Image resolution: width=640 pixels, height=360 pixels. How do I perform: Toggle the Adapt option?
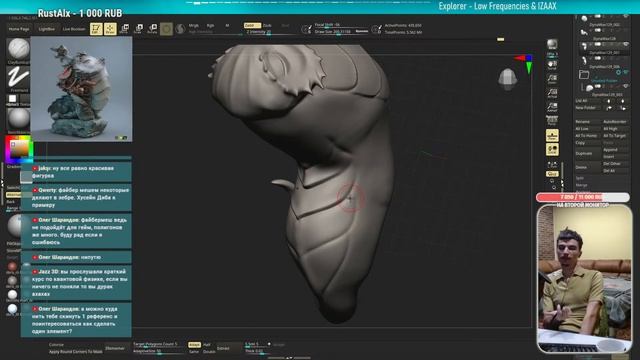(x=194, y=345)
